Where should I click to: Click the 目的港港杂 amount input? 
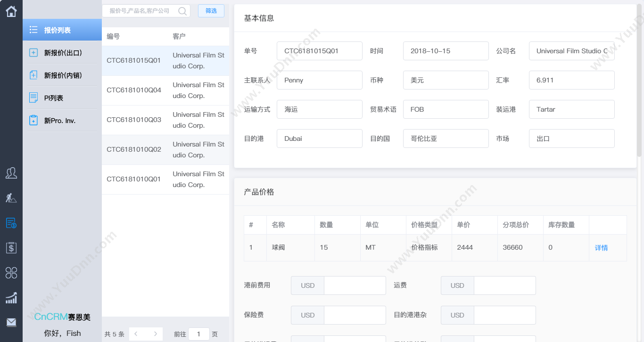click(505, 315)
